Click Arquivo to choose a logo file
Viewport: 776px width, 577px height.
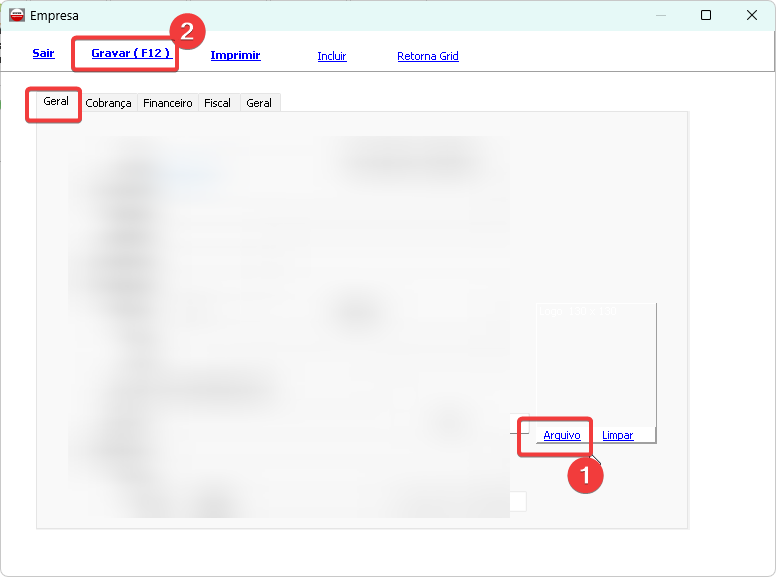561,435
